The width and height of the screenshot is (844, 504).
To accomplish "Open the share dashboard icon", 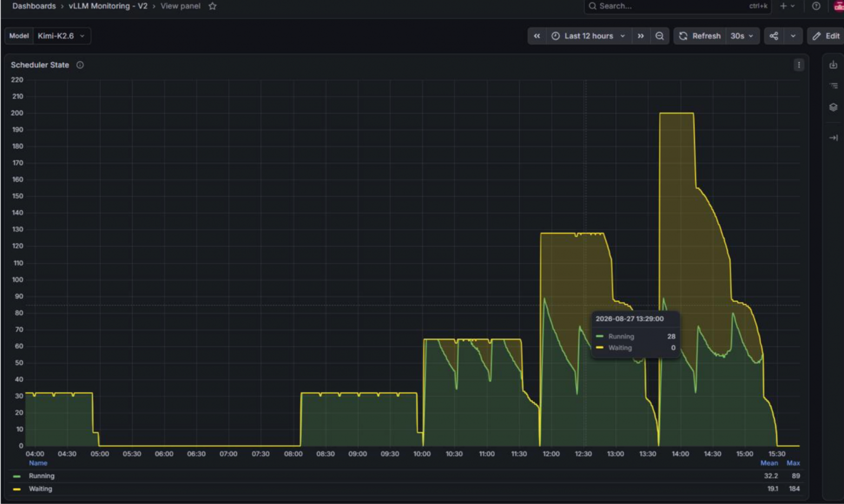I will [774, 36].
